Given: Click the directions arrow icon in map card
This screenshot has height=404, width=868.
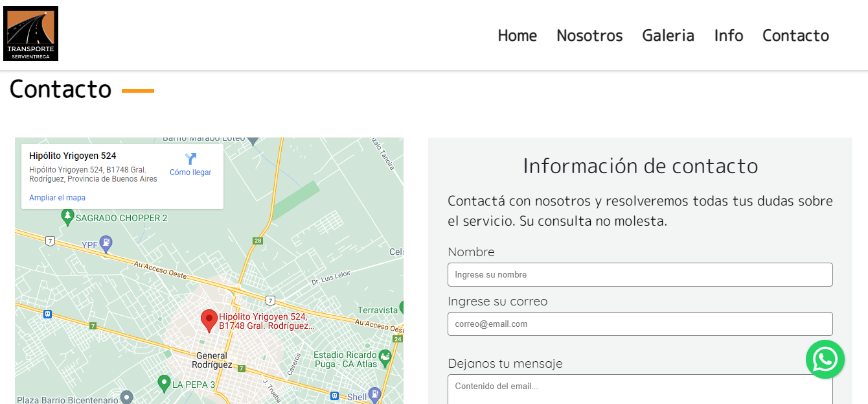Looking at the screenshot, I should click(190, 159).
